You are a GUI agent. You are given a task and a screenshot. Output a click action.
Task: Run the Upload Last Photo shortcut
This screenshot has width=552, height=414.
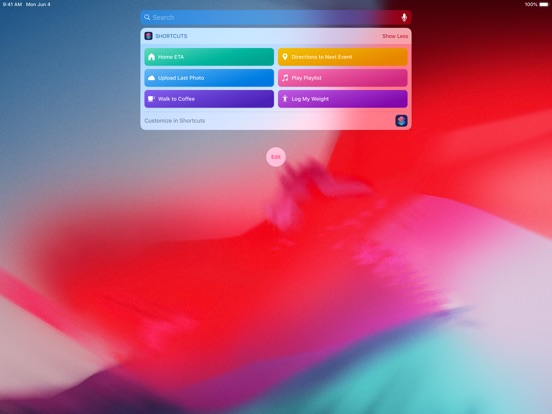209,78
